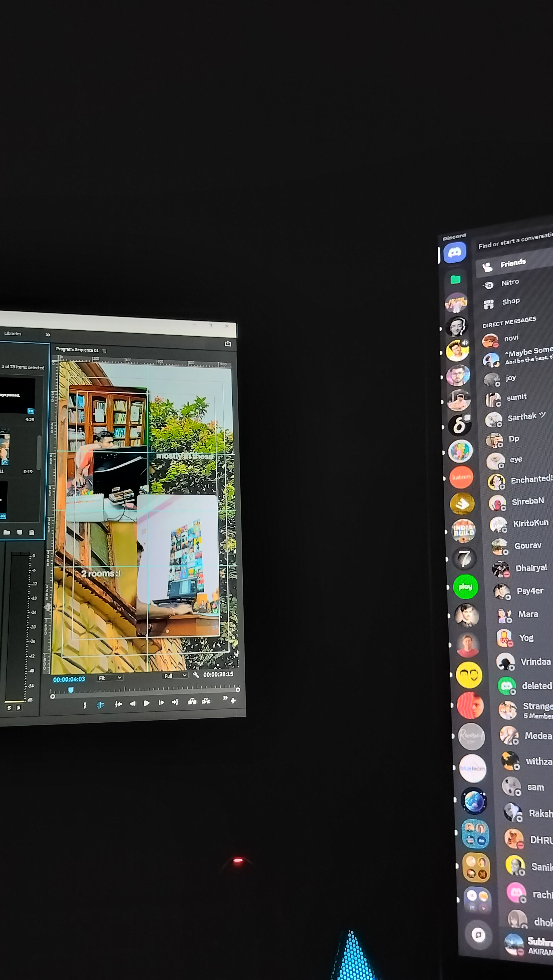
Task: Switch to the Libraries tab
Action: (x=13, y=333)
